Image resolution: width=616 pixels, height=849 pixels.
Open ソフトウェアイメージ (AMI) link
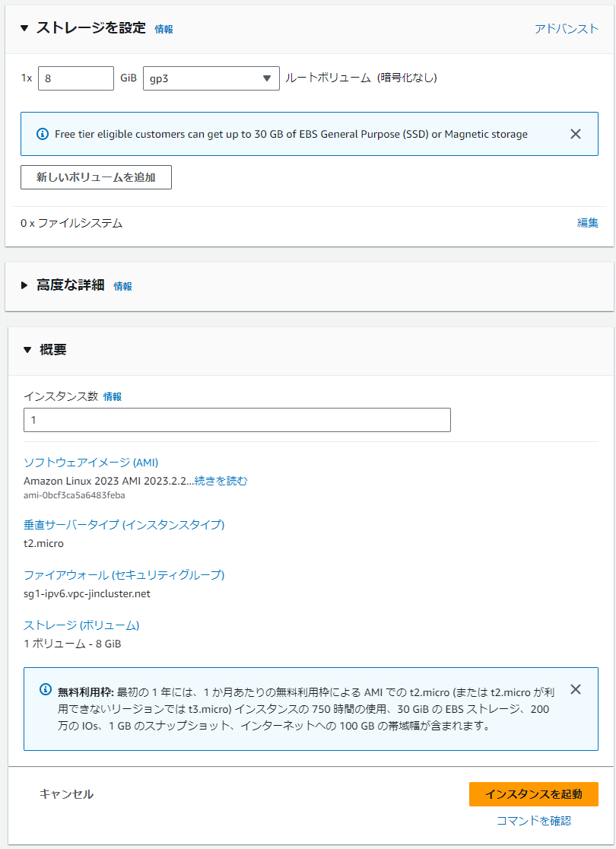[x=90, y=463]
